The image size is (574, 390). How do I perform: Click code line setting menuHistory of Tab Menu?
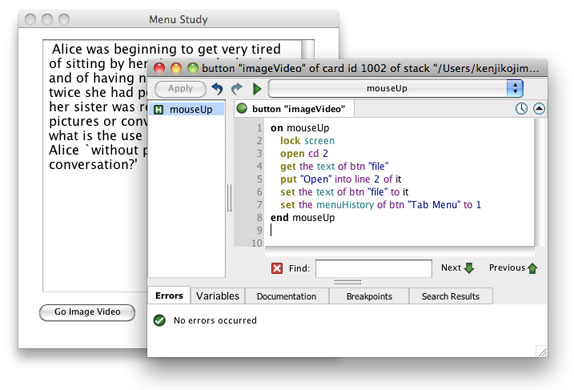[x=381, y=205]
